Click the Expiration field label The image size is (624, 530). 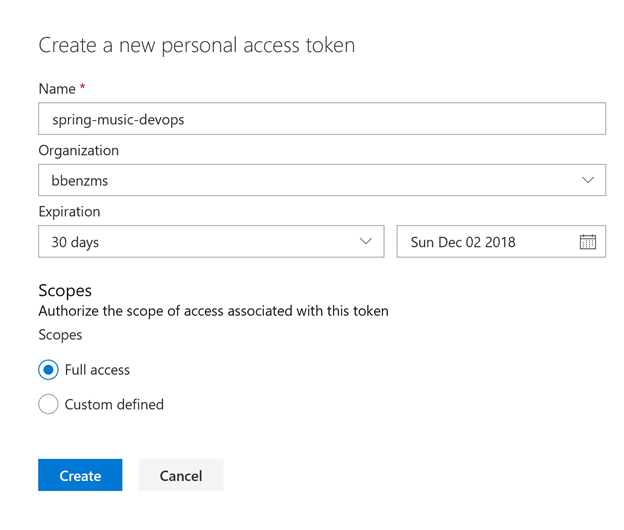click(69, 212)
